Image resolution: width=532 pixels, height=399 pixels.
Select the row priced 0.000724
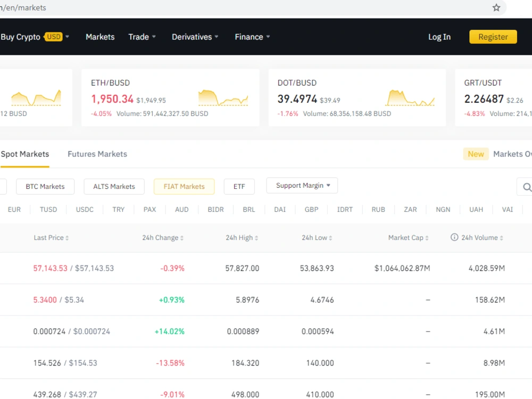pyautogui.click(x=266, y=331)
